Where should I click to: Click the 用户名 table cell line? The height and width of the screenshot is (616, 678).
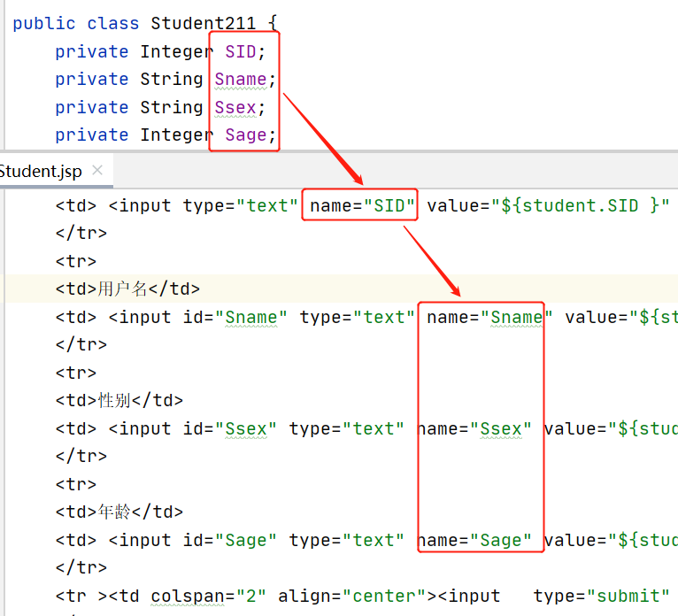click(x=127, y=289)
